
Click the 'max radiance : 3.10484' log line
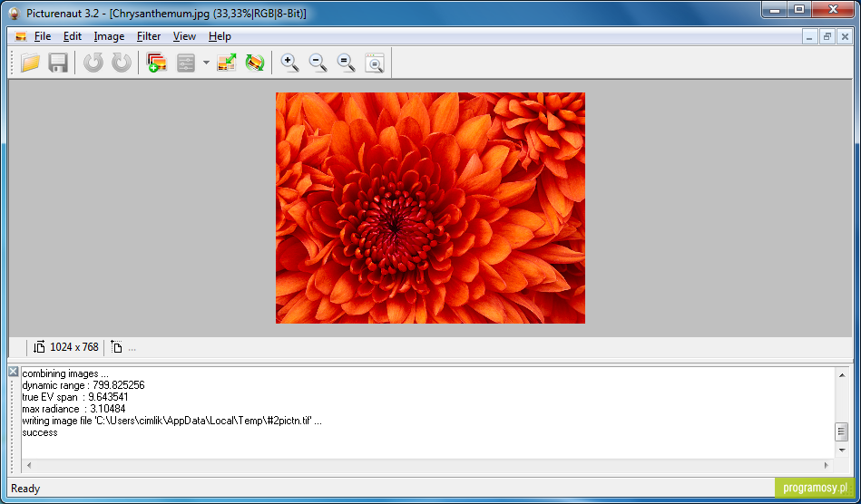pyautogui.click(x=73, y=409)
